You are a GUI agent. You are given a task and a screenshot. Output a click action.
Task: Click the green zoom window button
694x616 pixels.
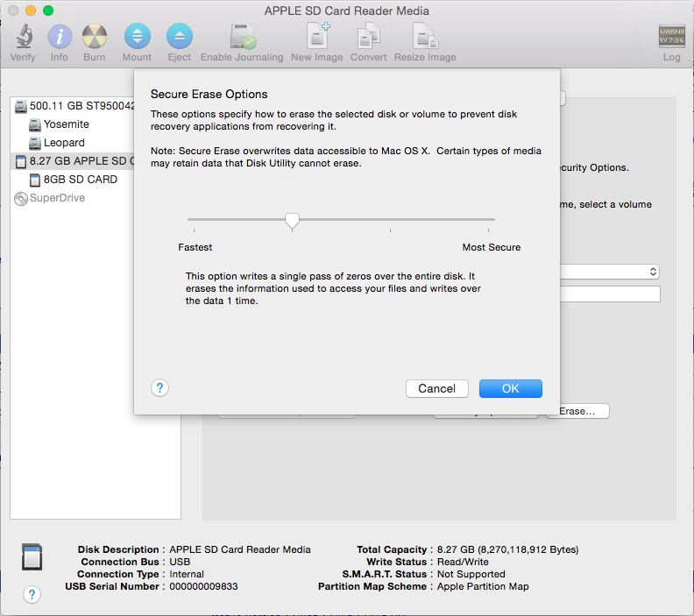tap(48, 11)
